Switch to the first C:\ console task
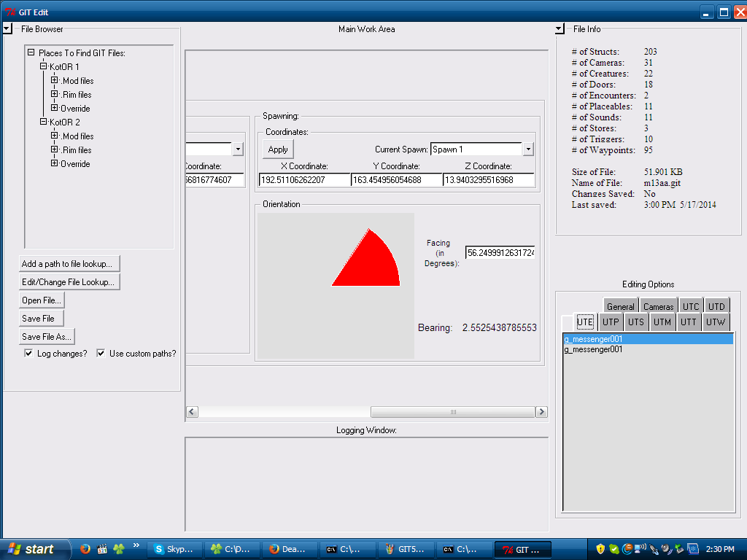The image size is (747, 560). (x=348, y=550)
